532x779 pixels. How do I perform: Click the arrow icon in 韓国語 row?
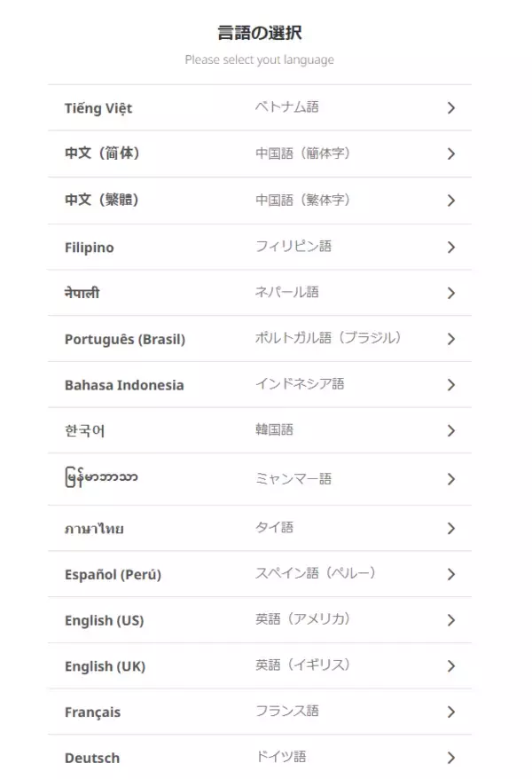[451, 431]
